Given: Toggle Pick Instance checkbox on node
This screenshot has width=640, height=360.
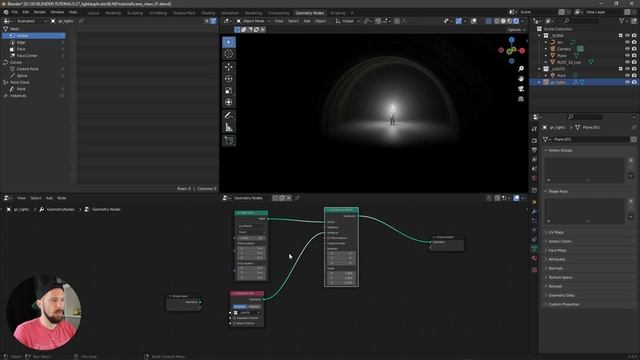Looking at the screenshot, I should [329, 238].
